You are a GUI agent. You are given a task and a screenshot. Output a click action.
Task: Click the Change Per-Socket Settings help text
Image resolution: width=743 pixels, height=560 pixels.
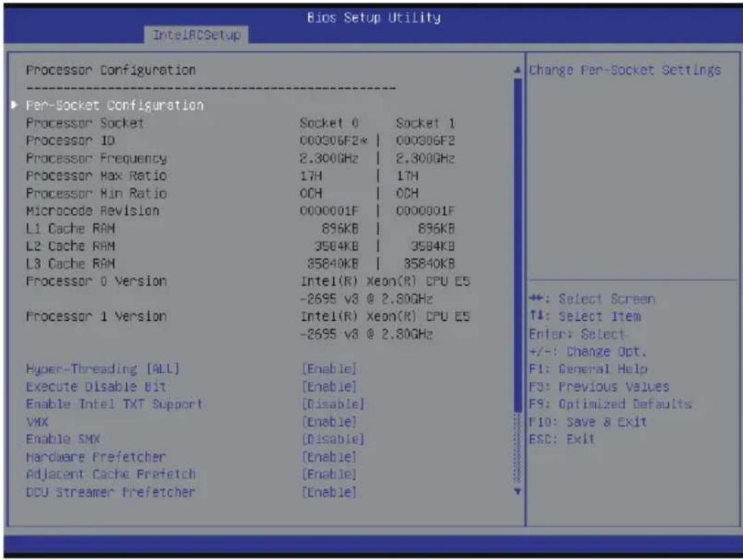tap(625, 70)
